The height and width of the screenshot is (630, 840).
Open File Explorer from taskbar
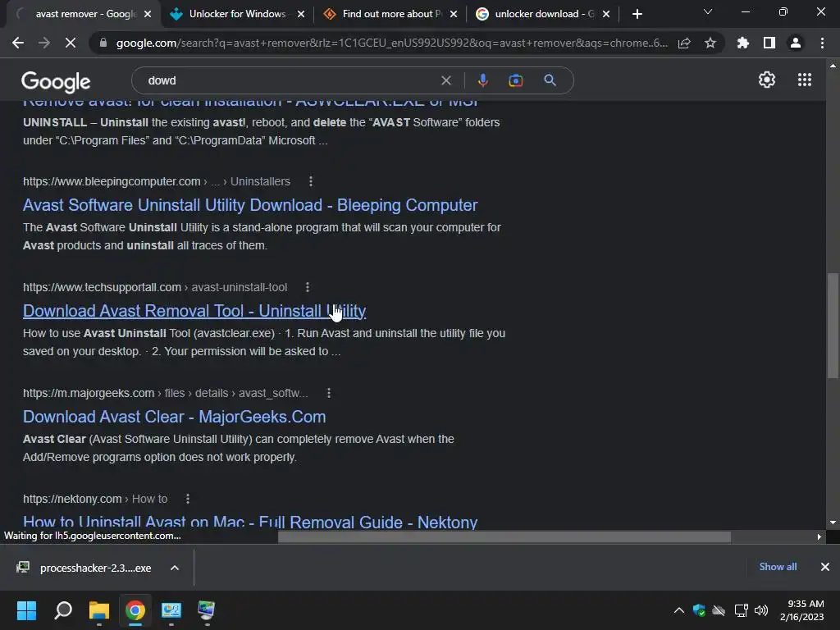[99, 610]
